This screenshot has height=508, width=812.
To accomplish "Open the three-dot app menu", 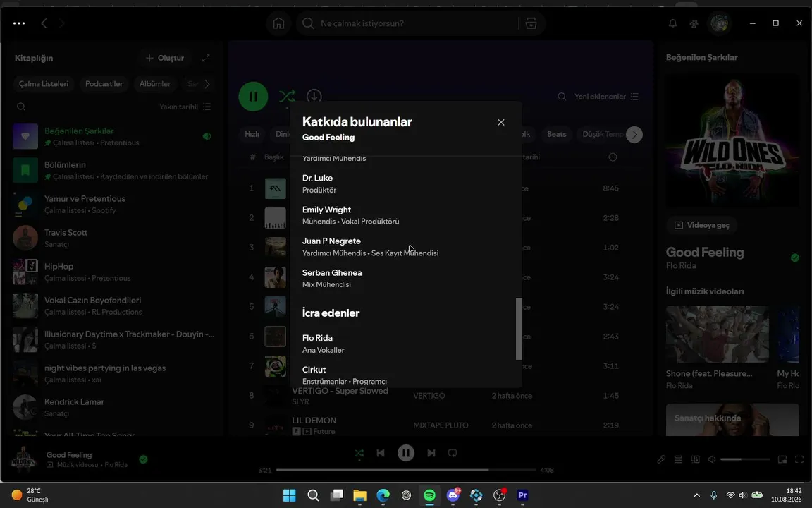I will (x=19, y=23).
